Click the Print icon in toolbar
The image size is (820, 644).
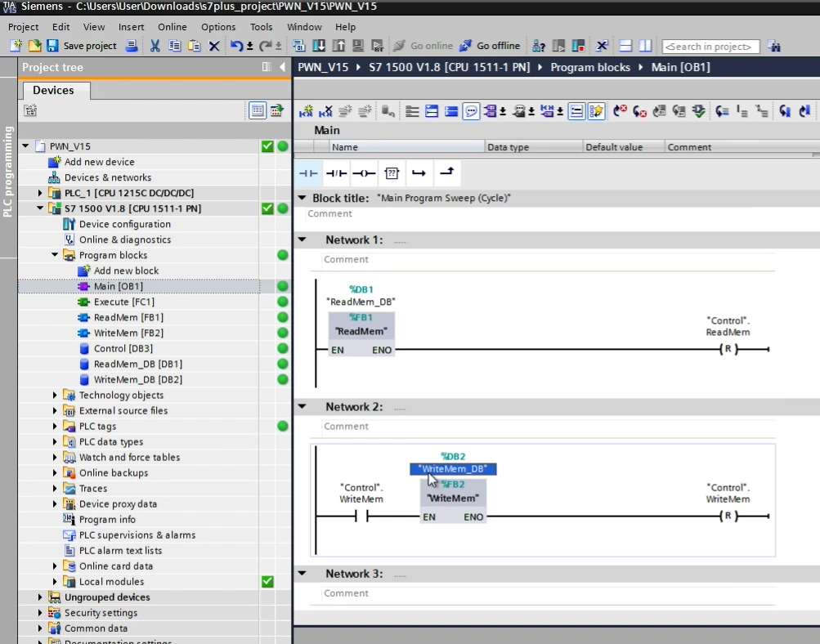(131, 46)
